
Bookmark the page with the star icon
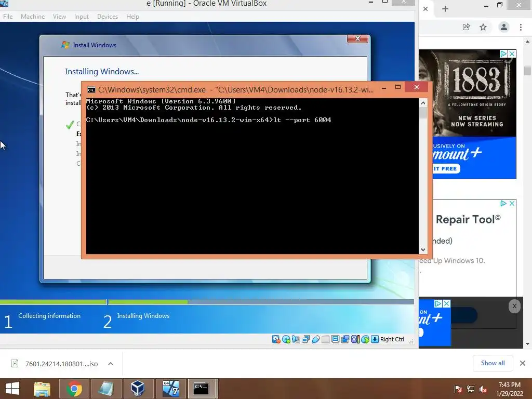[483, 27]
